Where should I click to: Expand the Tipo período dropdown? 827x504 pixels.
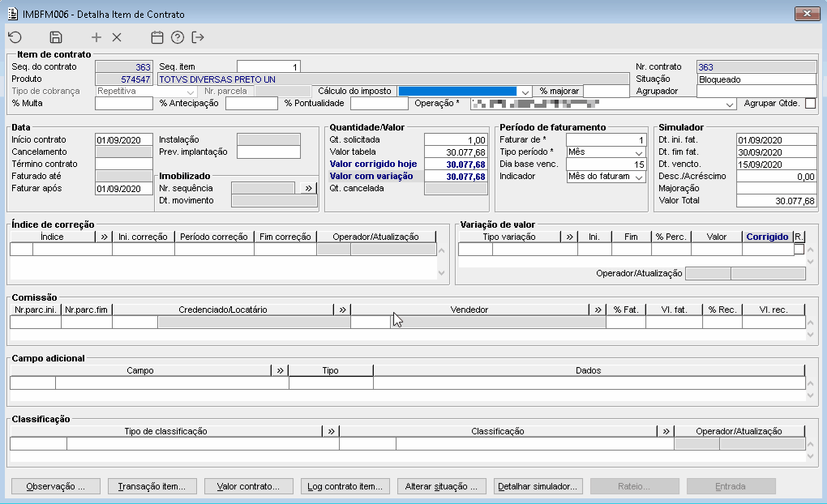pyautogui.click(x=639, y=152)
